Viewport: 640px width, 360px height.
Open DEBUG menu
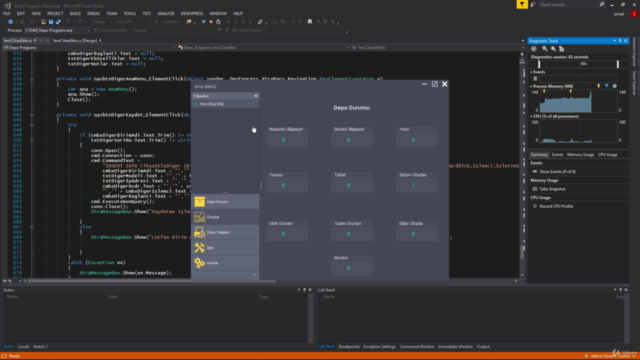93,13
